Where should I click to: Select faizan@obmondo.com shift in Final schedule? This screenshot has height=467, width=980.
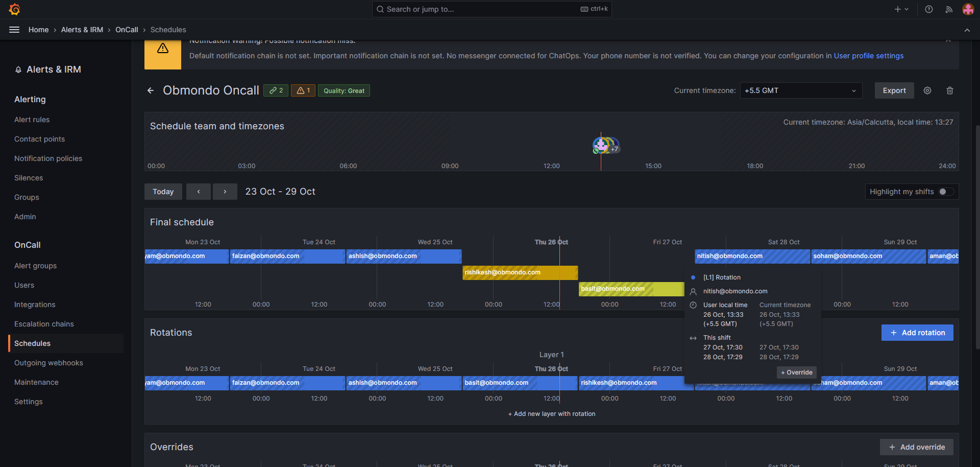coord(287,256)
